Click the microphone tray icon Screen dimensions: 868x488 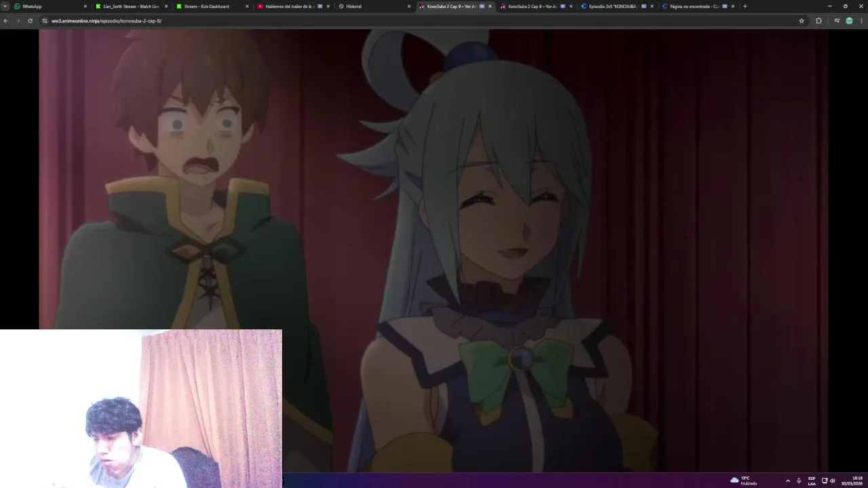tap(799, 481)
